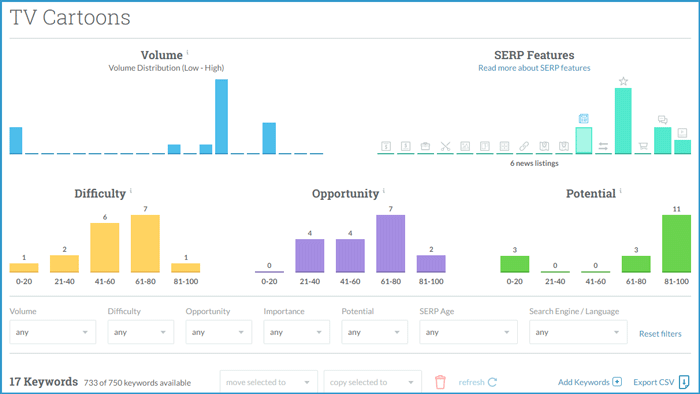Click the light green news listings bar

583,141
